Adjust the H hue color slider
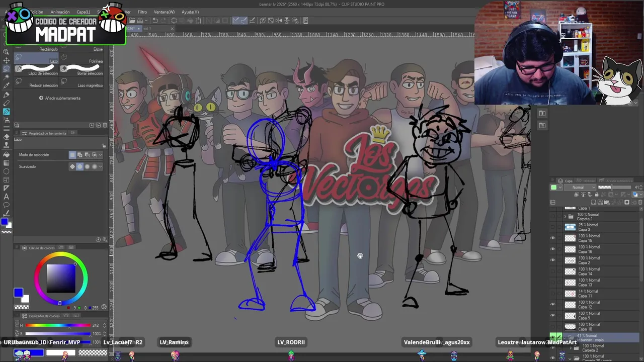 [x=58, y=325]
